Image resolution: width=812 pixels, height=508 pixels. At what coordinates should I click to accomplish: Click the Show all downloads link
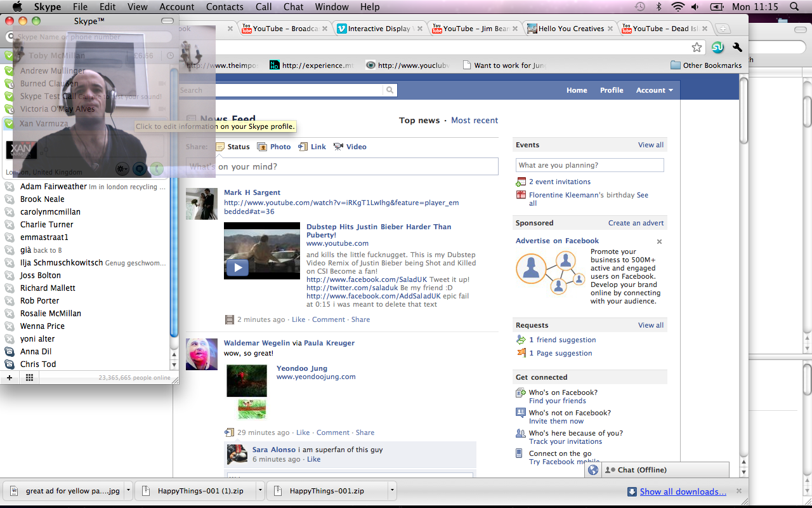[683, 491]
